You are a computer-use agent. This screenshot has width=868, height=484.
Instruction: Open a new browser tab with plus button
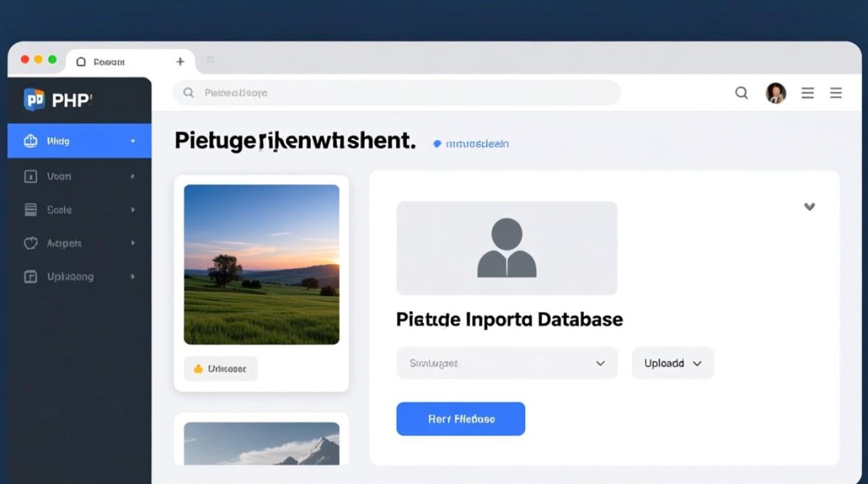pyautogui.click(x=180, y=61)
